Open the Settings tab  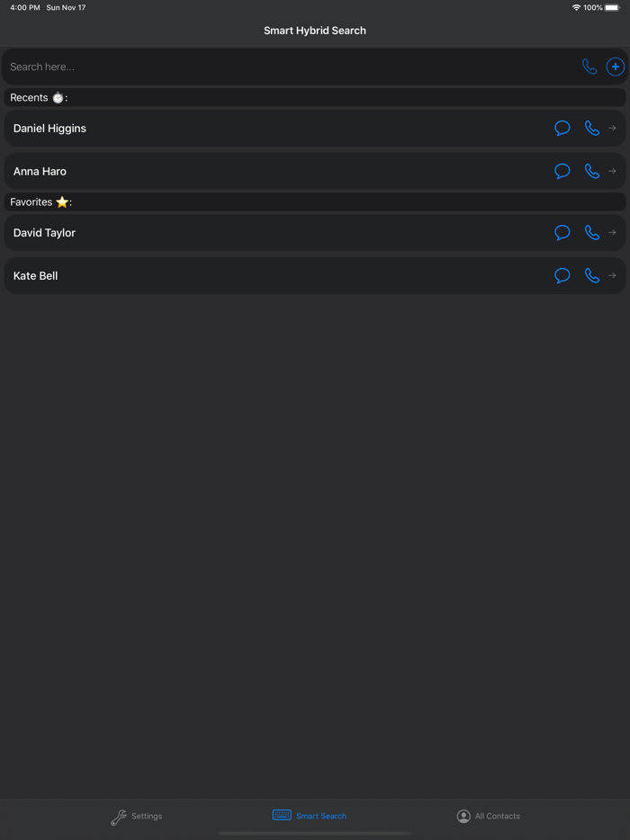(137, 816)
